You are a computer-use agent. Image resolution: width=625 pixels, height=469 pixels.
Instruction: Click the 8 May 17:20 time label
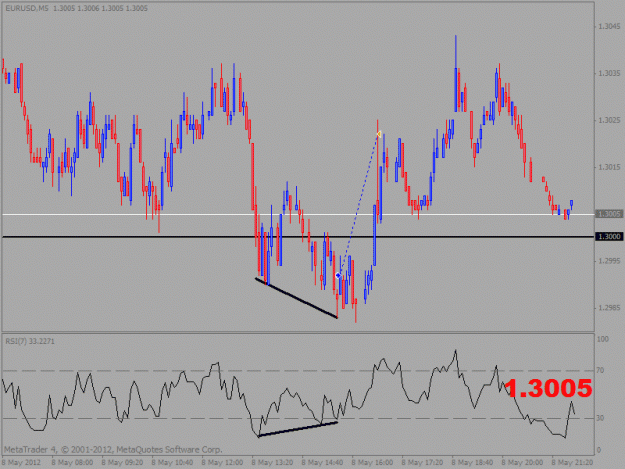pyautogui.click(x=422, y=463)
